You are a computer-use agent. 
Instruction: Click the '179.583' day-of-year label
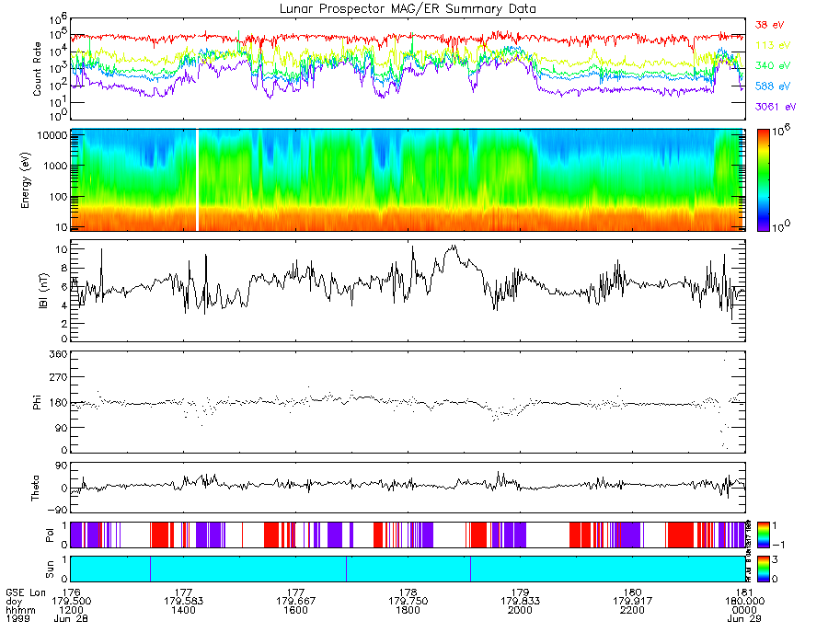tap(183, 602)
